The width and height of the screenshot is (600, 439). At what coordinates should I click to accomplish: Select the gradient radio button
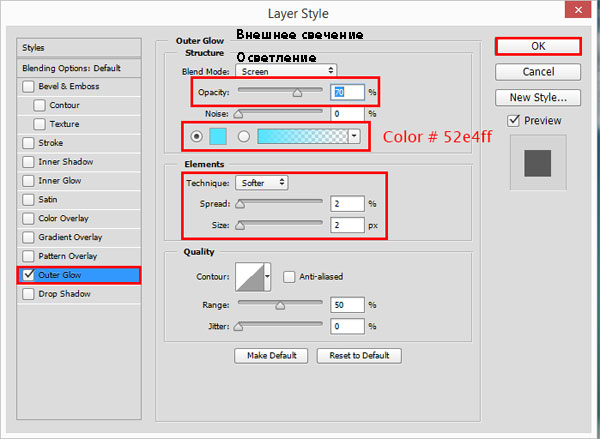(244, 136)
